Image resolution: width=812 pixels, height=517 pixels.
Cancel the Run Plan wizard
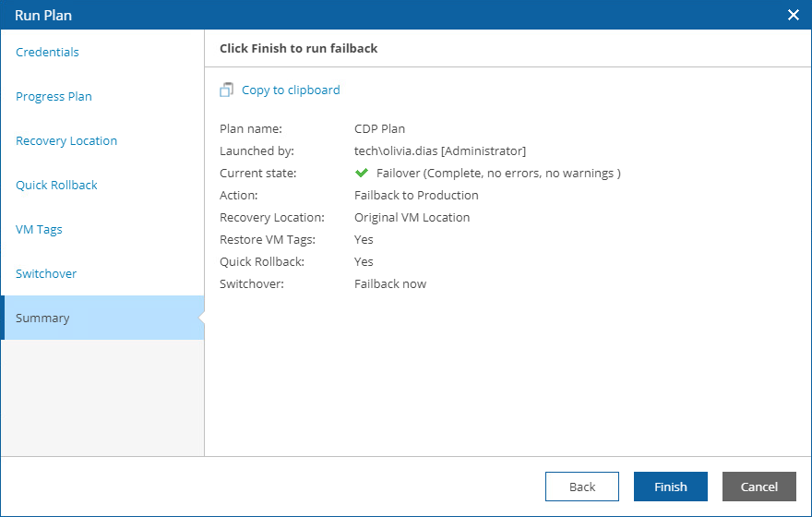(759, 487)
